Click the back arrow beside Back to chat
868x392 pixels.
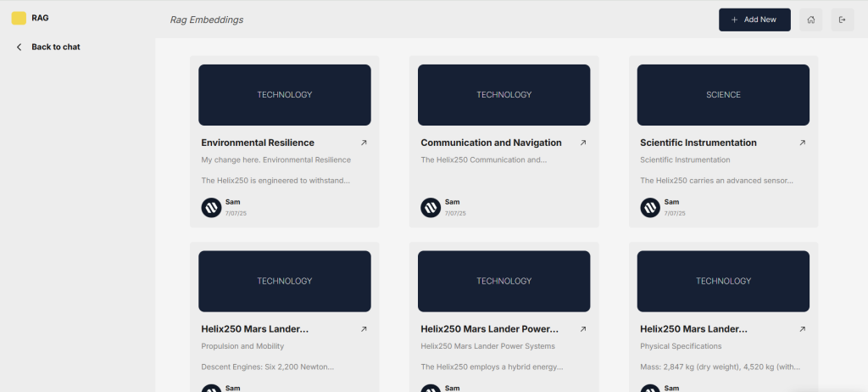coord(19,48)
